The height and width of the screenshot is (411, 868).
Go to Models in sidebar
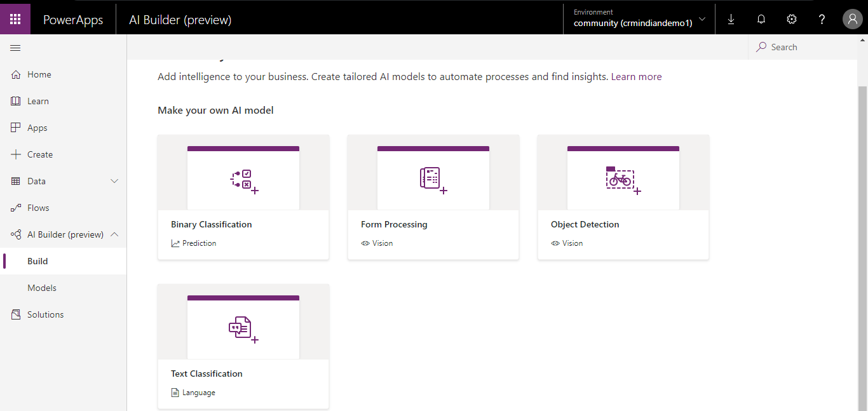coord(42,288)
